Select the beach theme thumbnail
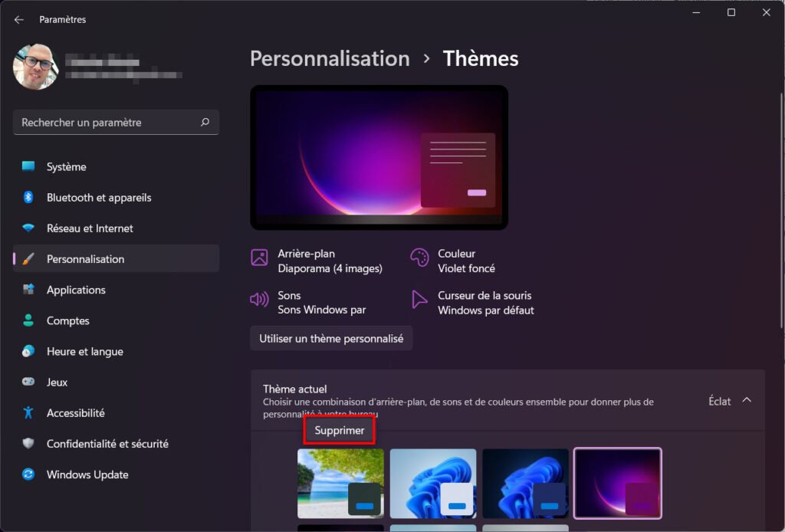 tap(340, 484)
